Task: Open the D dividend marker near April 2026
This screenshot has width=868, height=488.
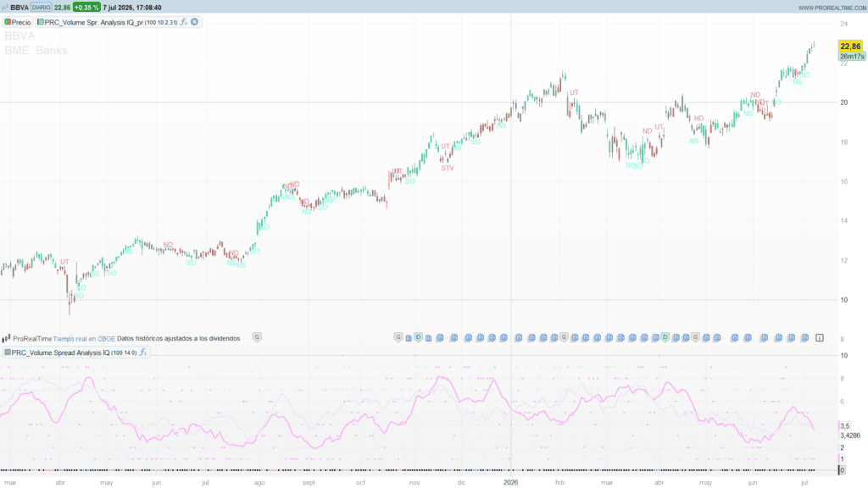Action: pyautogui.click(x=665, y=337)
